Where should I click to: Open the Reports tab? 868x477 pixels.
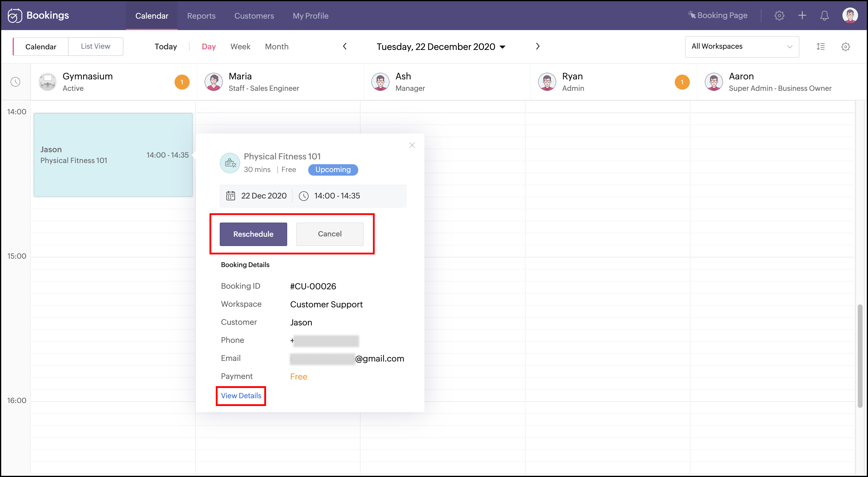click(201, 16)
